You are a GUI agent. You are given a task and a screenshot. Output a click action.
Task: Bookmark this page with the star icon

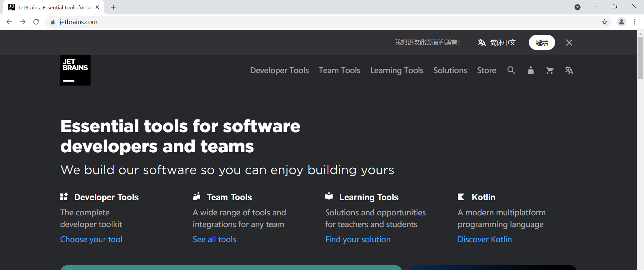(x=604, y=22)
